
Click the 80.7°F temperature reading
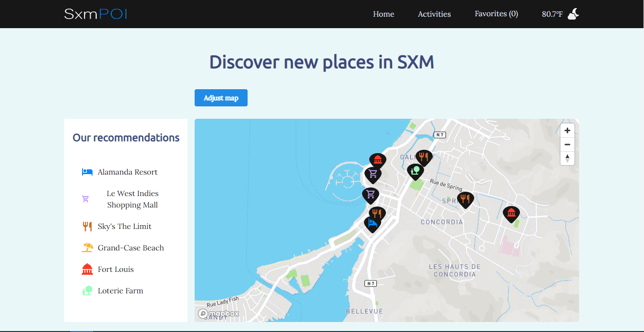pos(552,14)
